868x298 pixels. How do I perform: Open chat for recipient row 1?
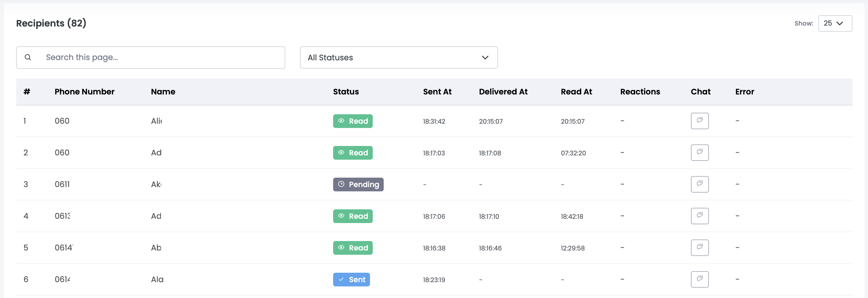tap(699, 121)
